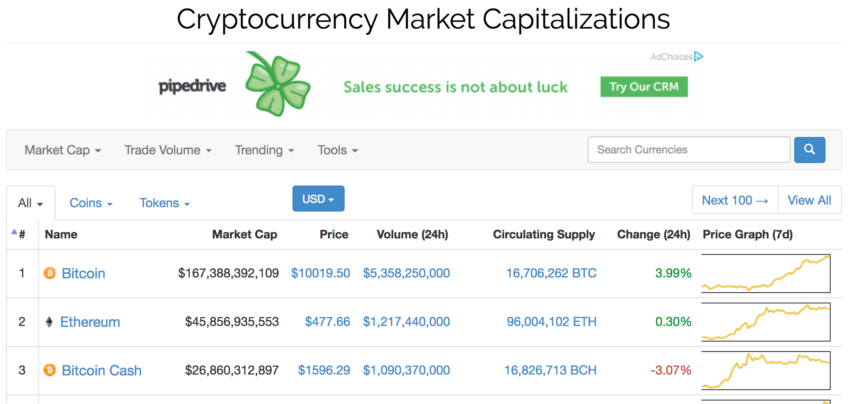The width and height of the screenshot is (868, 404).
Task: Click the rank sort arrow by #
Action: 14,232
